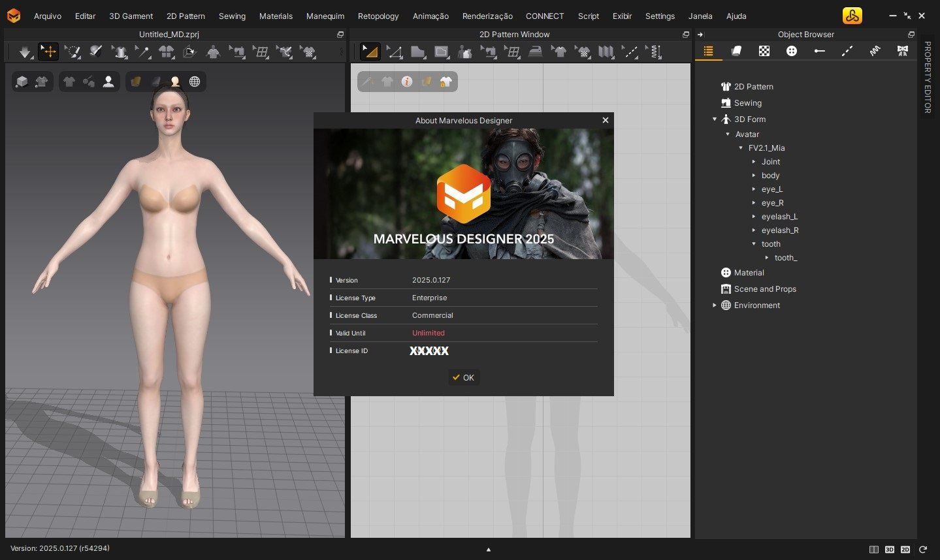Collapse the Avatar tree node

coord(728,134)
